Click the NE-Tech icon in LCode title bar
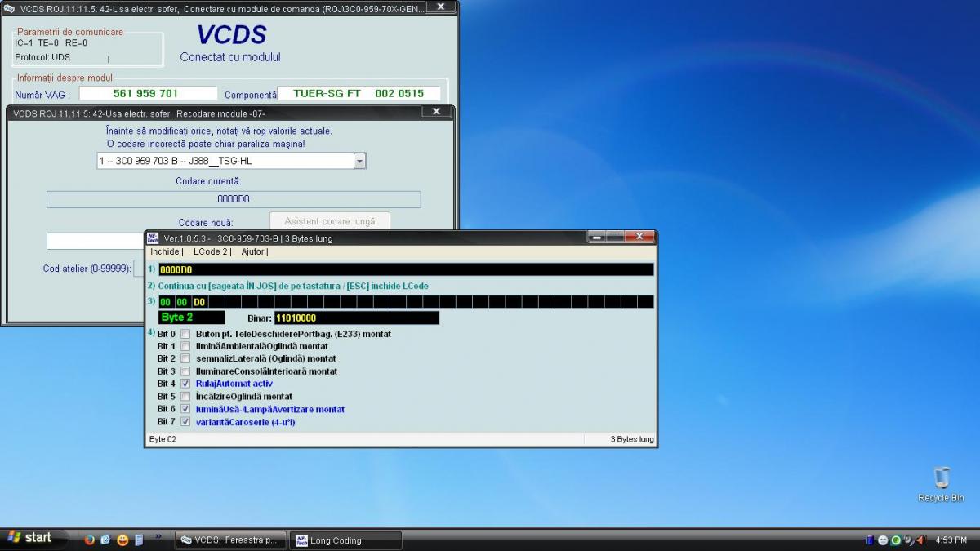Image resolution: width=980 pixels, height=551 pixels. 153,238
